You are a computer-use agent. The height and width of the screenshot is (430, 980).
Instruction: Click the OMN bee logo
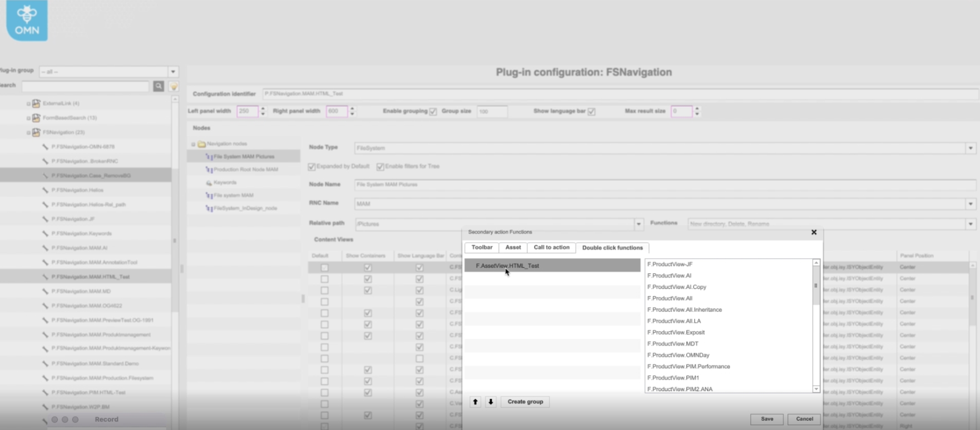(27, 20)
